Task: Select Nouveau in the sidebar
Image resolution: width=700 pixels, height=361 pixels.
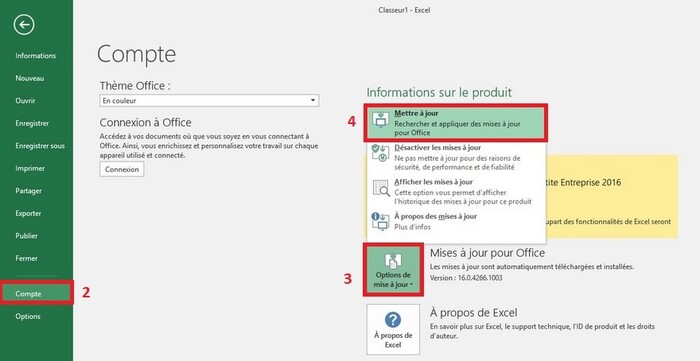Action: click(30, 78)
